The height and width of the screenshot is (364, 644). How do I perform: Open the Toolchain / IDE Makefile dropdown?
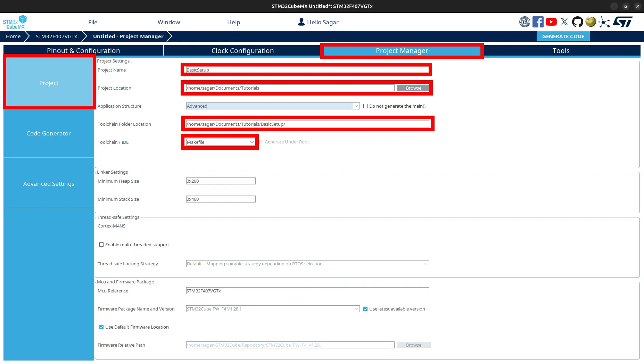(221, 142)
